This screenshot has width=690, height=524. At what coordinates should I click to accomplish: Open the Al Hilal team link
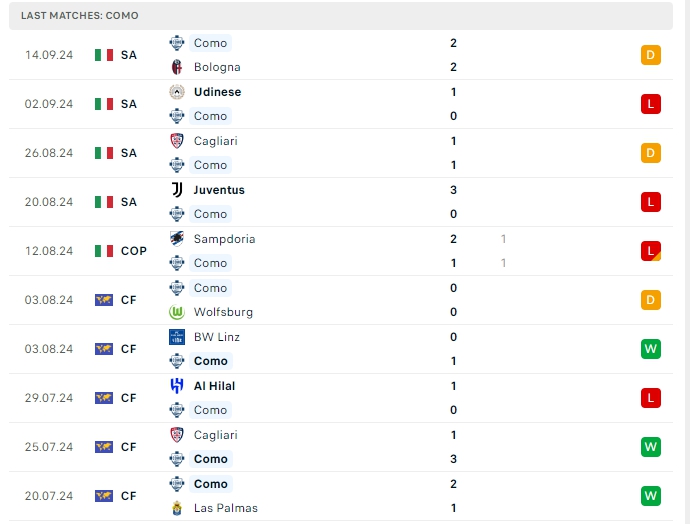(214, 386)
